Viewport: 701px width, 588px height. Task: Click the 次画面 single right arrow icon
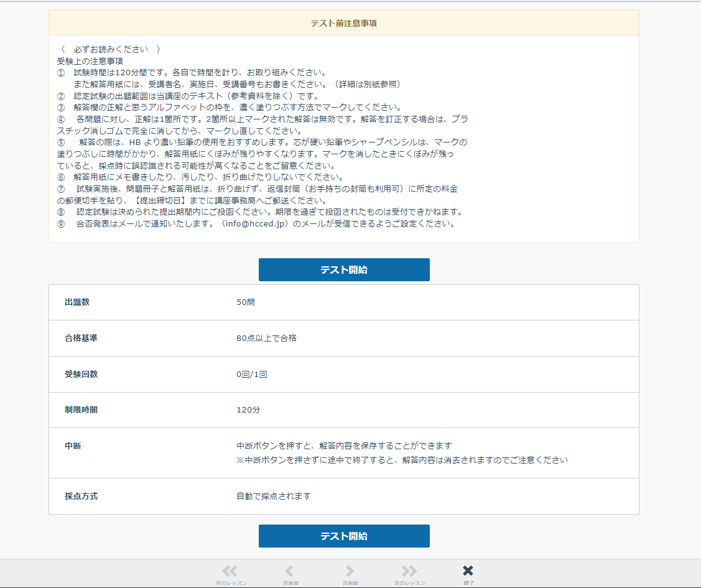(350, 571)
